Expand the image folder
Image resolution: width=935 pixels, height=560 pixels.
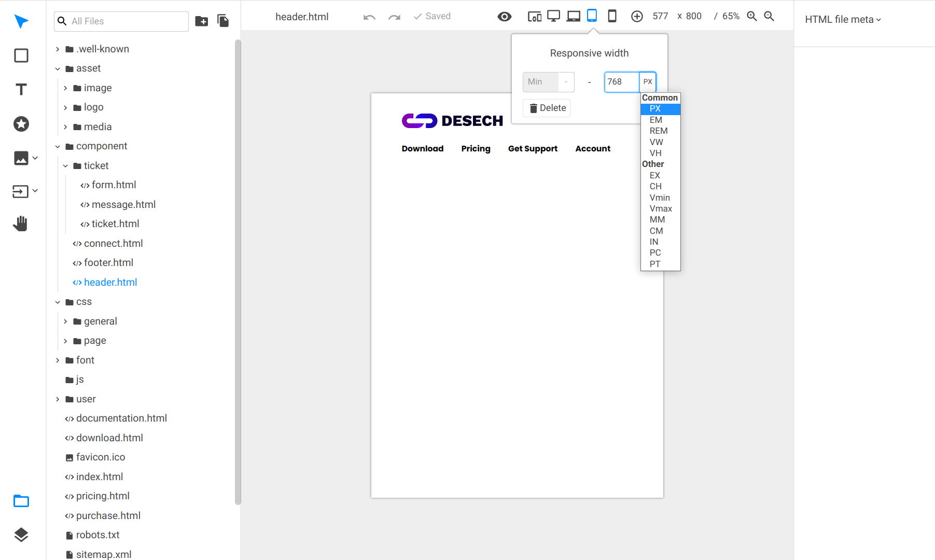click(65, 88)
